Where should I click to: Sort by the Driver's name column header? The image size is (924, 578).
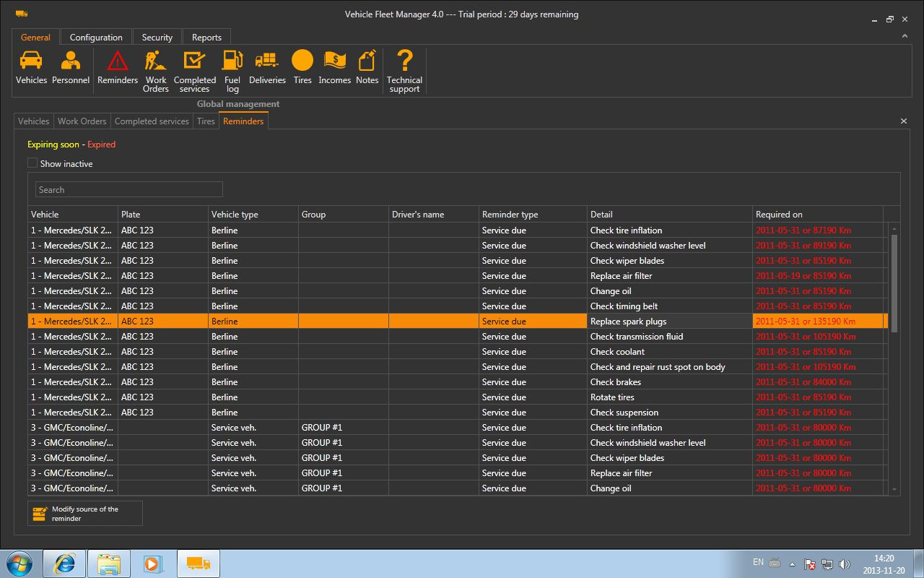click(x=434, y=215)
